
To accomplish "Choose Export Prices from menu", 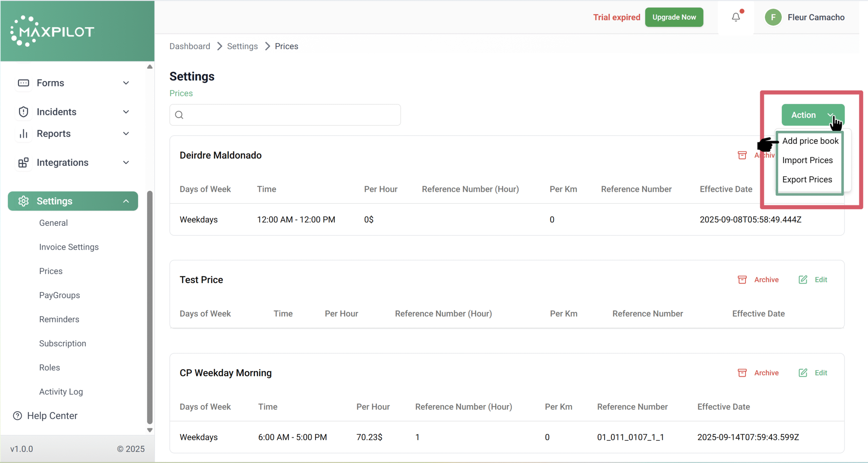I will pyautogui.click(x=807, y=180).
